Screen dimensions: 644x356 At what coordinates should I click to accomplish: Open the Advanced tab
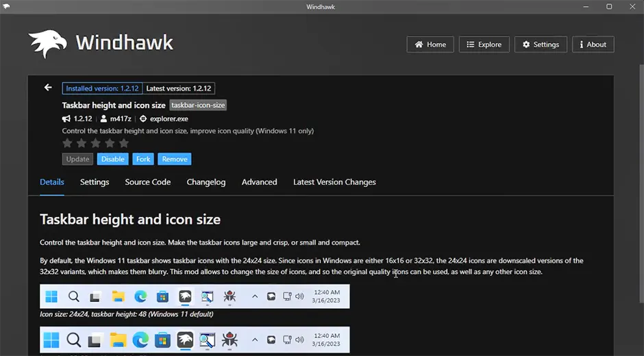click(x=259, y=182)
